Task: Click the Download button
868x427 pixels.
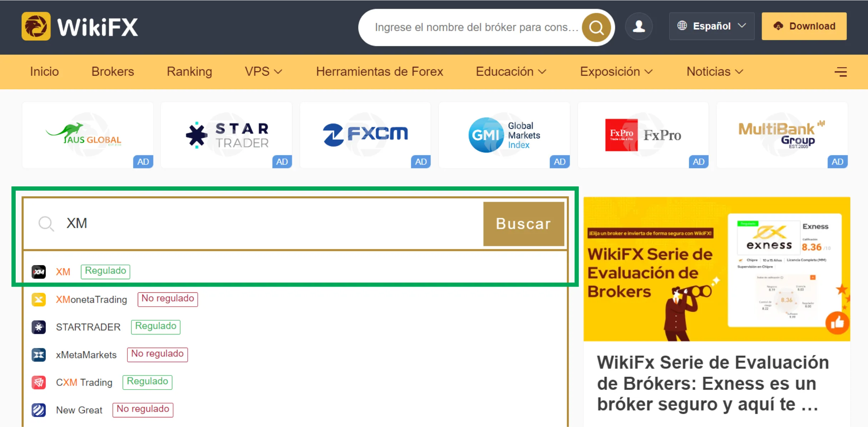Action: point(804,26)
